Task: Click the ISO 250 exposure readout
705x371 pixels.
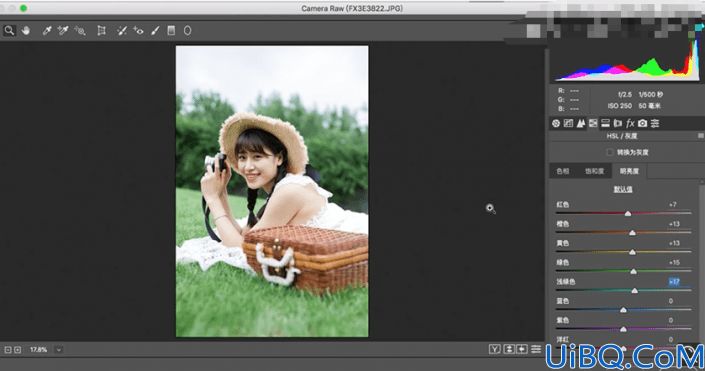Action: (x=620, y=106)
